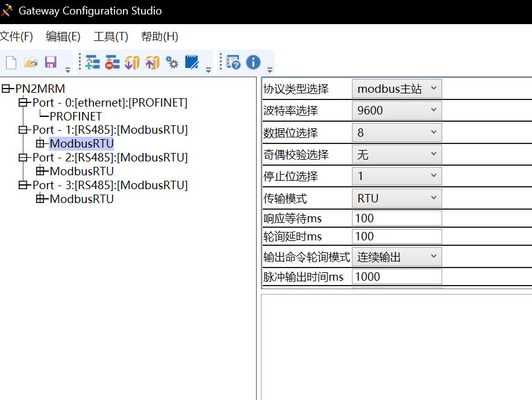The width and height of the screenshot is (532, 400).
Task: Click the blue notepad edit icon
Action: point(192,63)
